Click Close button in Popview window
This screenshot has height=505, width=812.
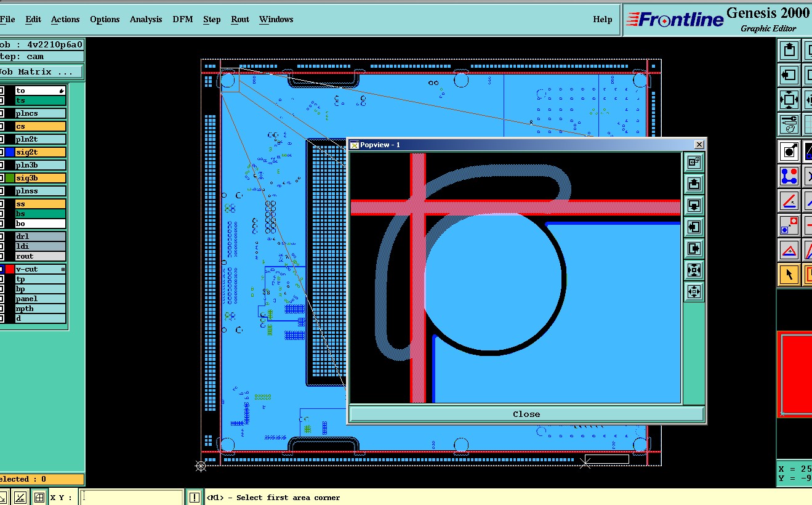point(526,414)
